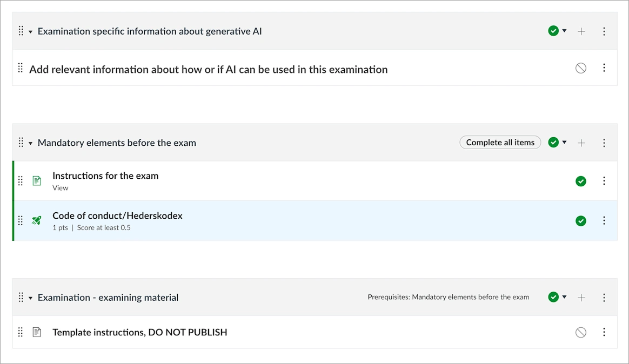Viewport: 629px width, 364px height.
Task: Grab drag handle of Mandatory elements module
Action: click(21, 143)
